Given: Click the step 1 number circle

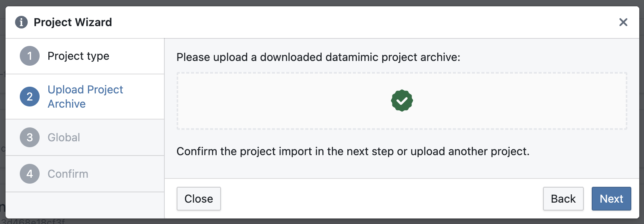Looking at the screenshot, I should [30, 56].
